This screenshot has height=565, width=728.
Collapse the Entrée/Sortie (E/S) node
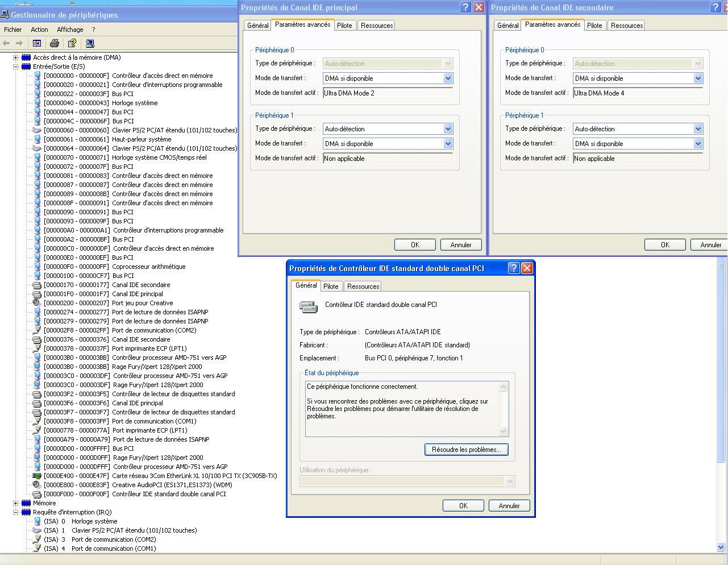pos(16,67)
